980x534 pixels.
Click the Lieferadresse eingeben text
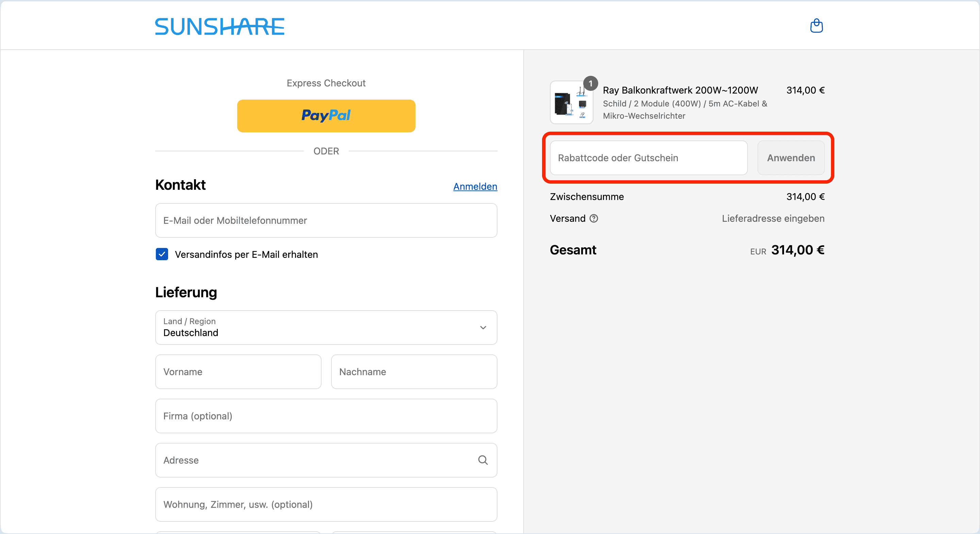(773, 218)
